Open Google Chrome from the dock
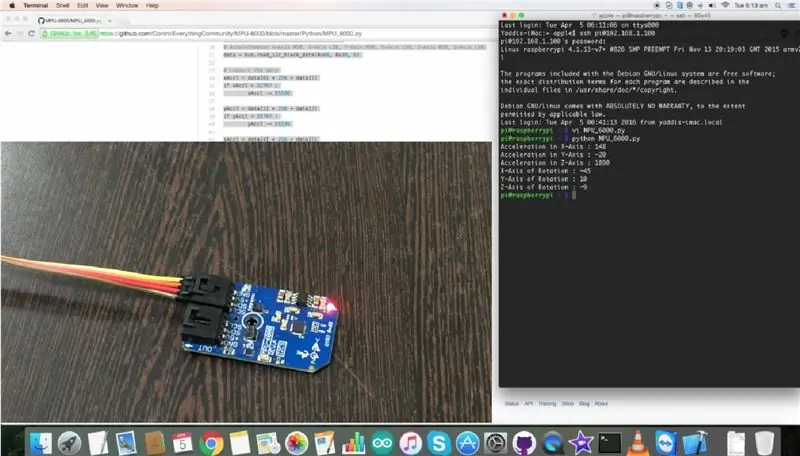This screenshot has height=456, width=800. 211,443
